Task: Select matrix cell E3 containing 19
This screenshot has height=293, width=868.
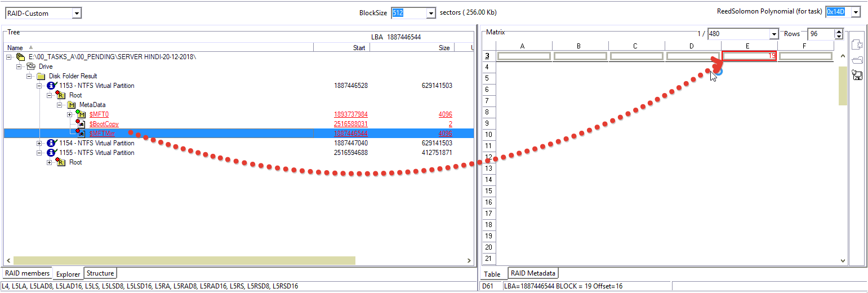Action: (x=749, y=56)
